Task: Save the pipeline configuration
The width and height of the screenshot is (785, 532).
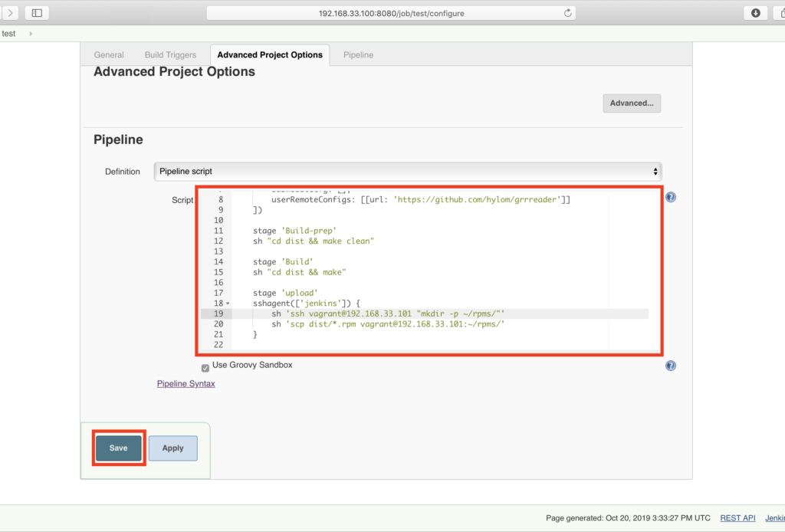Action: pyautogui.click(x=119, y=448)
